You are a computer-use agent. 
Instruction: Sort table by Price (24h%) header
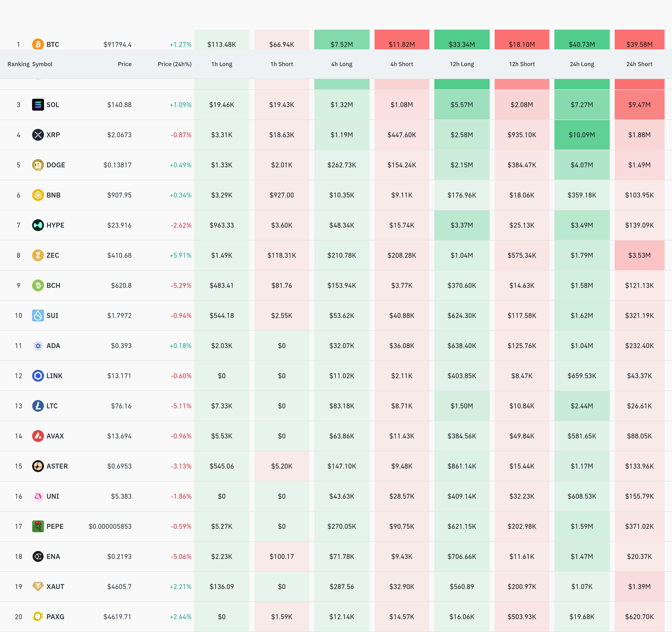coord(174,64)
